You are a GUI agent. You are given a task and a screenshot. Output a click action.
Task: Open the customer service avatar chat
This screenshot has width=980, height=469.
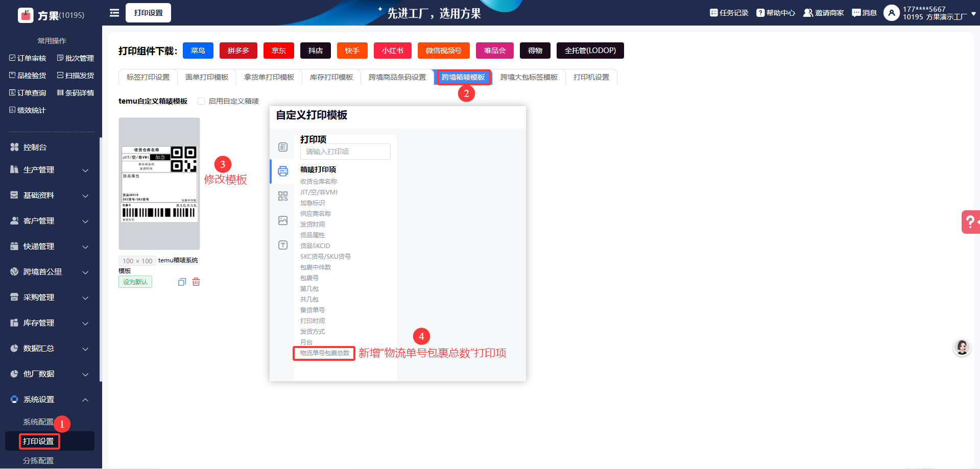tap(962, 348)
